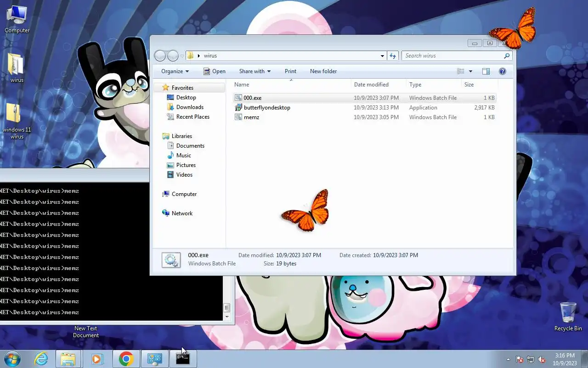588x368 pixels.
Task: Select Libraries in navigation pane
Action: 181,136
